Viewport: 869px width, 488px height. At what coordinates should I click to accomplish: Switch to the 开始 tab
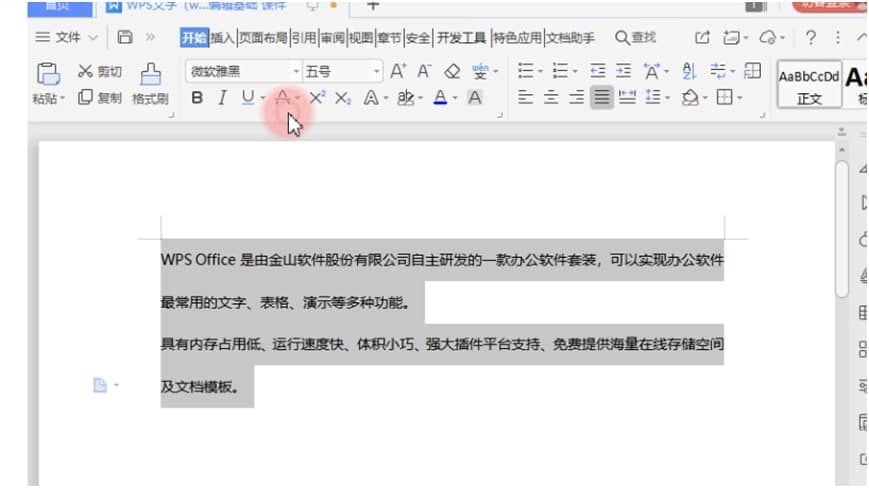pyautogui.click(x=194, y=38)
